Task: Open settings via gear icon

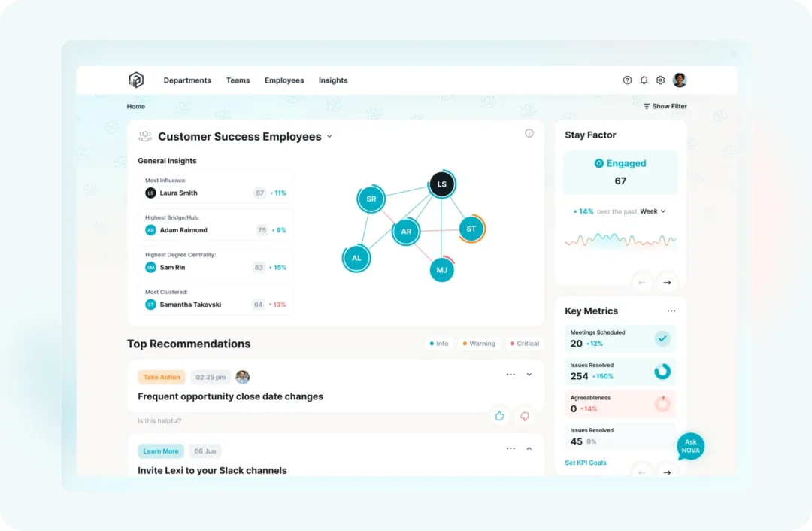Action: (x=661, y=80)
